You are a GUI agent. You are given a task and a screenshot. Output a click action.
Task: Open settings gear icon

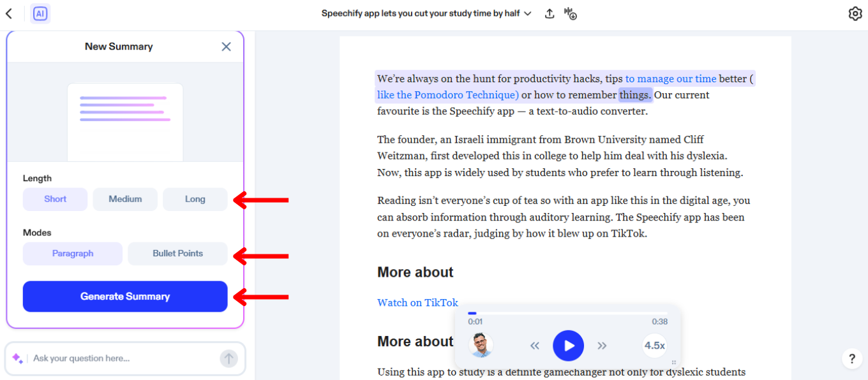(x=855, y=13)
